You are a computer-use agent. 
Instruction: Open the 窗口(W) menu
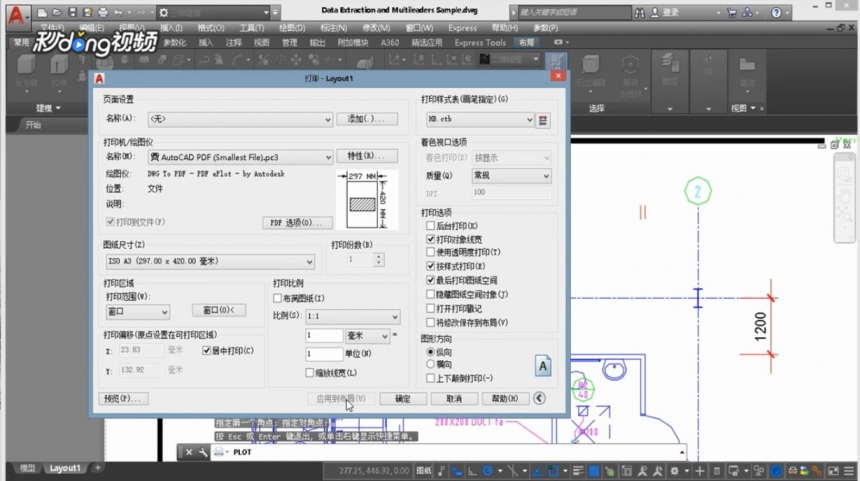coord(420,28)
